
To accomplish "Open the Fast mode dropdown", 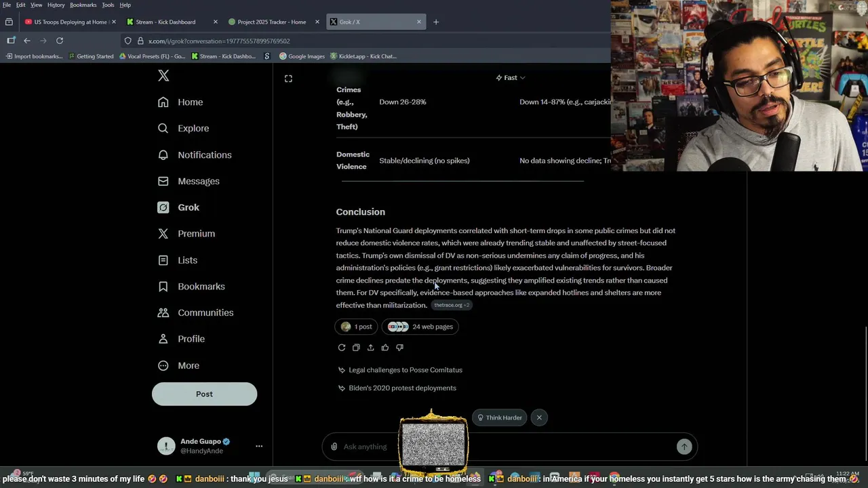I will [x=510, y=77].
